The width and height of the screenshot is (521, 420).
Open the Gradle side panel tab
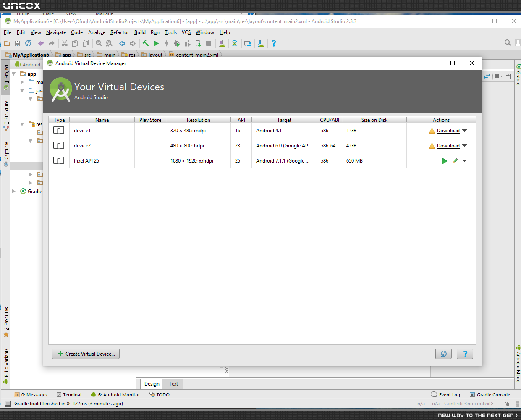coord(518,75)
